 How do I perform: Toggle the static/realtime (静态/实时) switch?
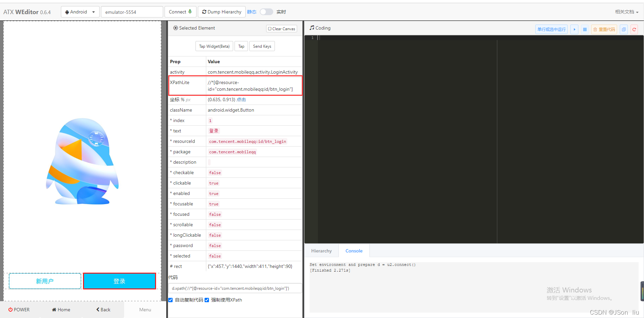click(266, 12)
